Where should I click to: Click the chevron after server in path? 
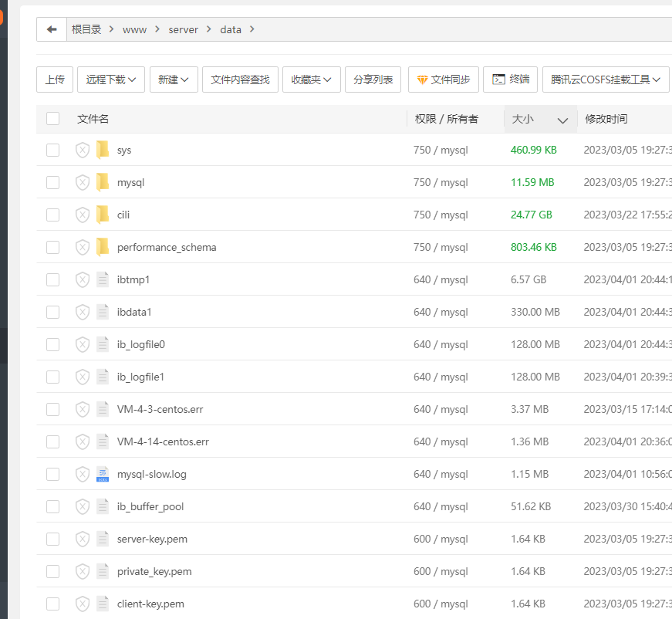(x=209, y=29)
